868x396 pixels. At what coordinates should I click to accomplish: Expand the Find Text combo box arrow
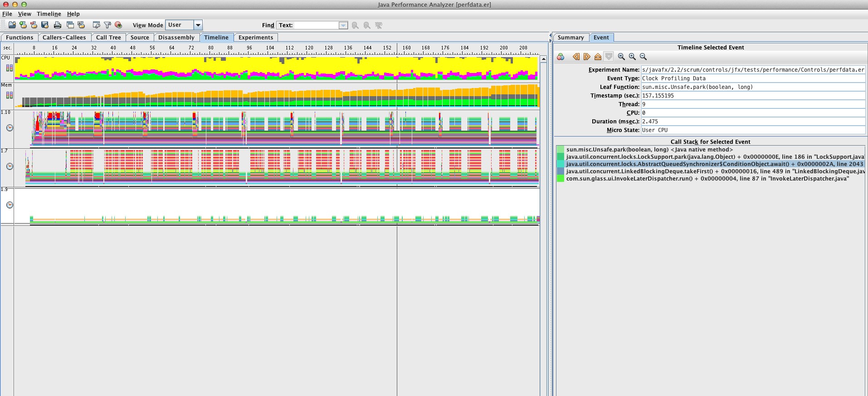(x=343, y=25)
